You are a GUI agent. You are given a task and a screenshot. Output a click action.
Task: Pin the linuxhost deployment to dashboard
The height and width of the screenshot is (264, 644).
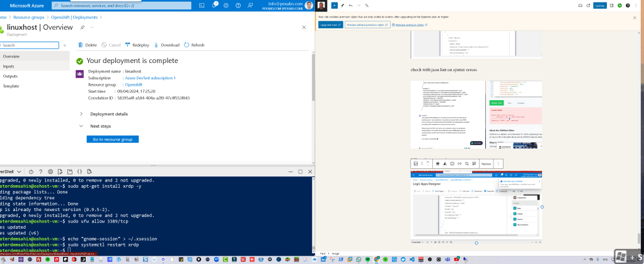pos(82,27)
